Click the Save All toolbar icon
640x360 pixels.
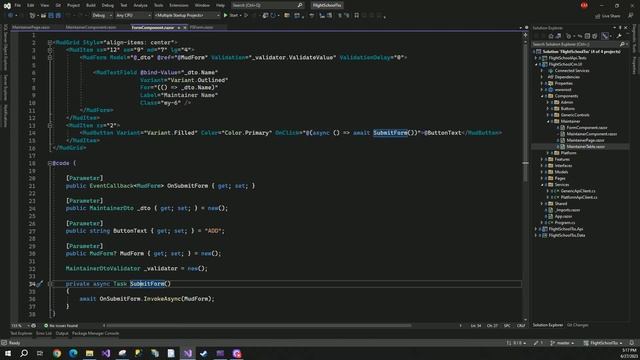[58, 15]
